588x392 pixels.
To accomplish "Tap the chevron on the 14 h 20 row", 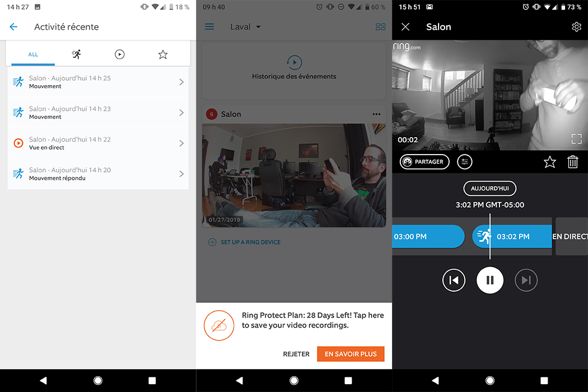I will 181,174.
